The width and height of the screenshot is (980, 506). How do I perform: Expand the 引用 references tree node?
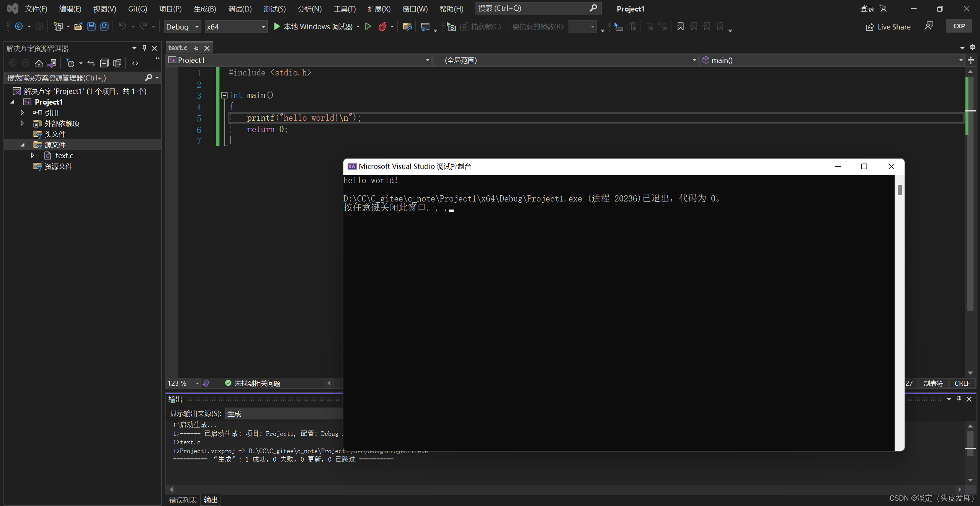click(x=22, y=113)
